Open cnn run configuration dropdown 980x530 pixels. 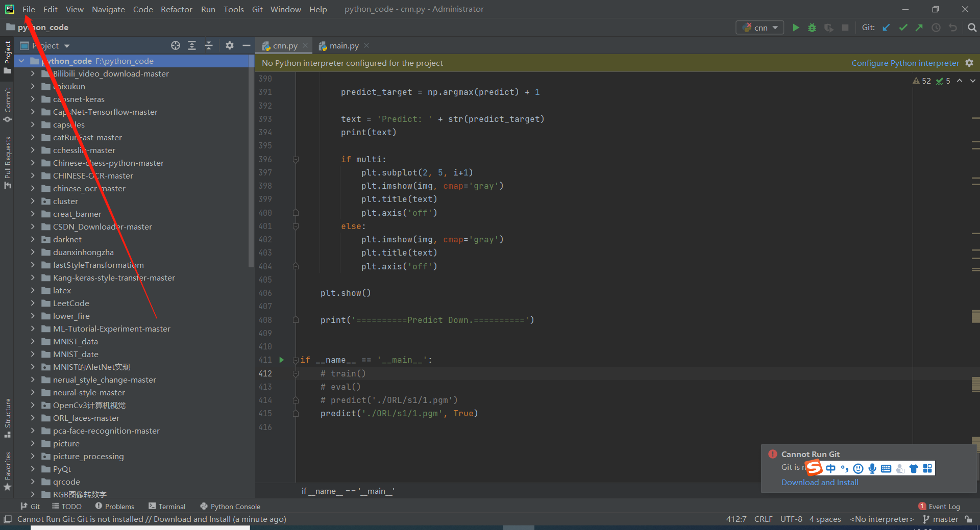(759, 28)
